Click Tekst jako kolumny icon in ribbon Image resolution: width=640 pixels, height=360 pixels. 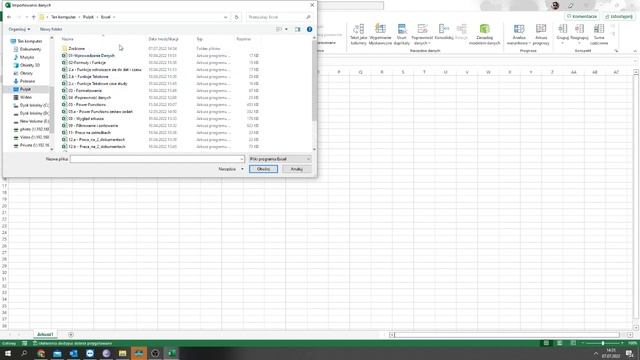pos(358,34)
